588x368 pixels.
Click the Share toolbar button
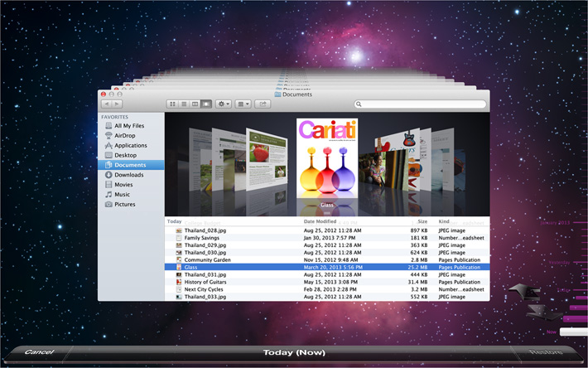(263, 104)
